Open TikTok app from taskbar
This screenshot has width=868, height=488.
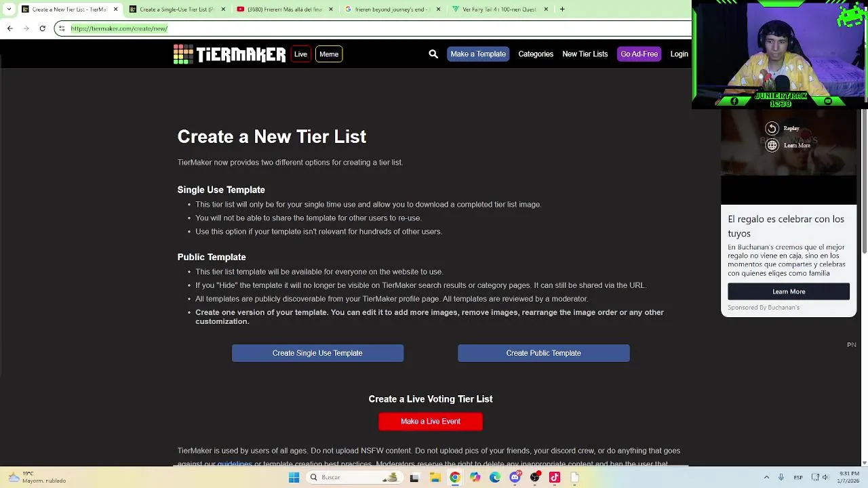coord(555,477)
